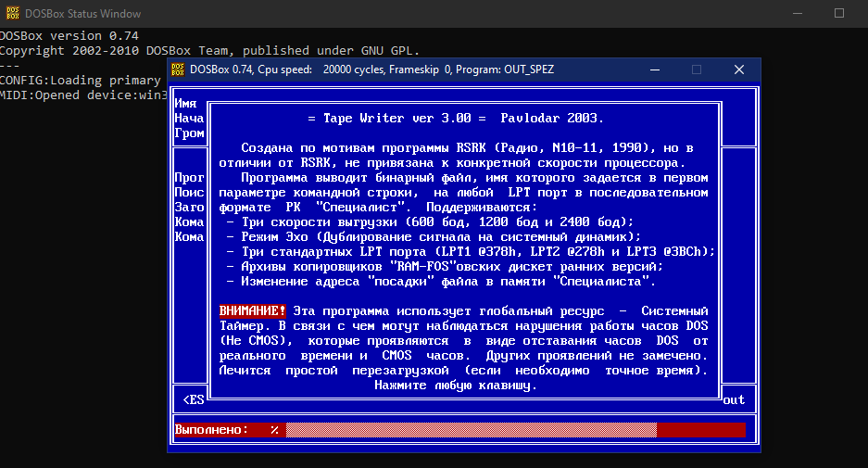Click 'CONFIG:Loading primary' line in Status Window
The image size is (868, 468).
click(81, 81)
